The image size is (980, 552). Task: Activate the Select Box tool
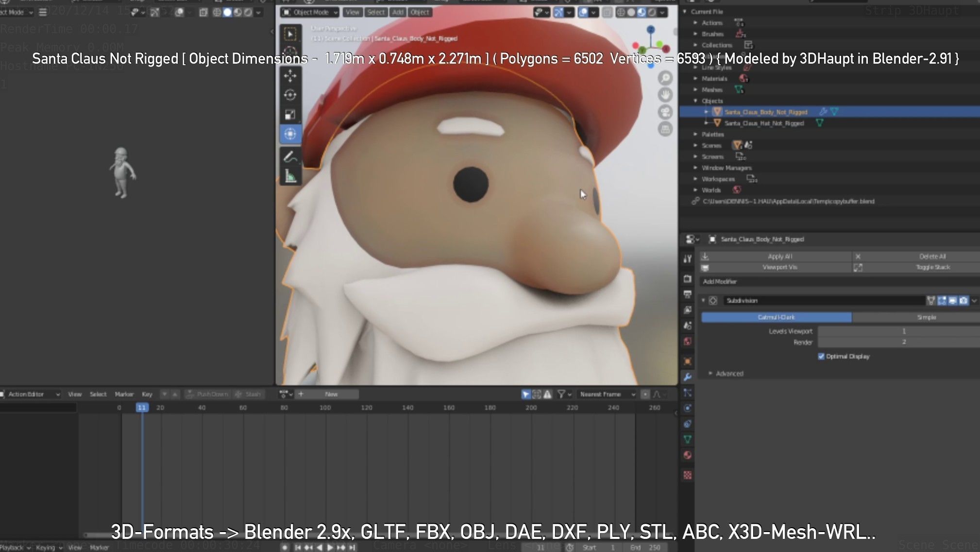[x=290, y=34]
